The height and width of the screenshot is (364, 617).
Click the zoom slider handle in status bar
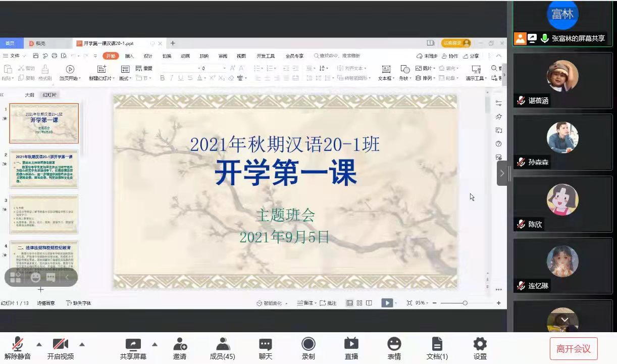pyautogui.click(x=465, y=303)
